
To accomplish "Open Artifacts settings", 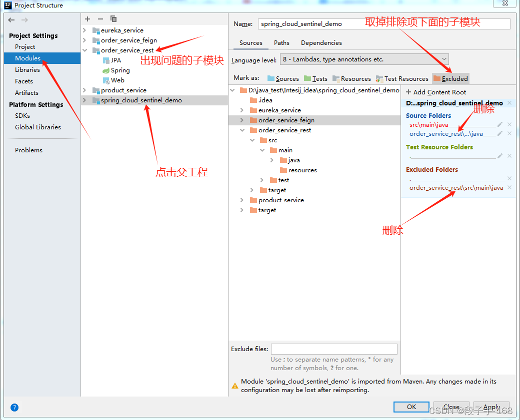I will (26, 93).
